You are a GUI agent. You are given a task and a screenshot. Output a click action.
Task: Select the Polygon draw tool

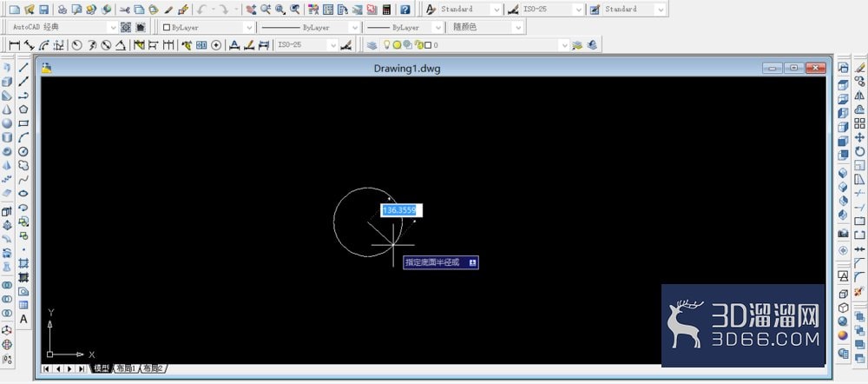[x=23, y=109]
